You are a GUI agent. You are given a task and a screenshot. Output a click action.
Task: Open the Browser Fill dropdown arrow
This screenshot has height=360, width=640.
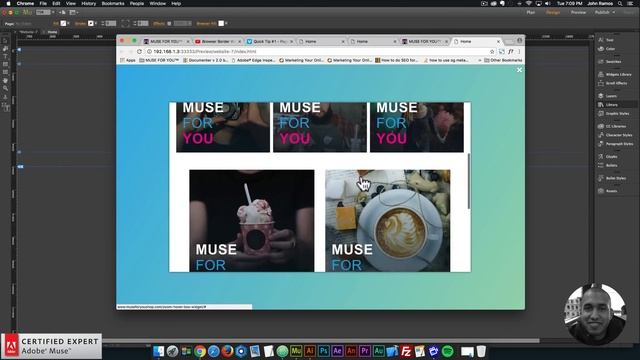226,24
